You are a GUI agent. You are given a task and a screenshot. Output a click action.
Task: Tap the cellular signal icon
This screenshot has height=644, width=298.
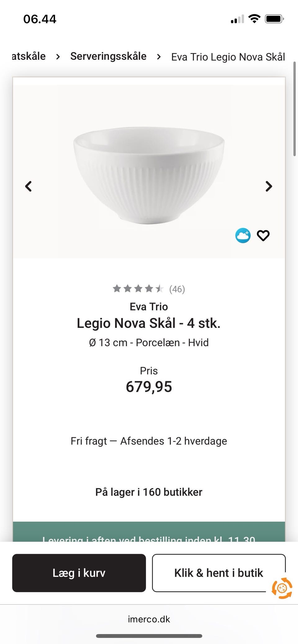[x=237, y=19]
